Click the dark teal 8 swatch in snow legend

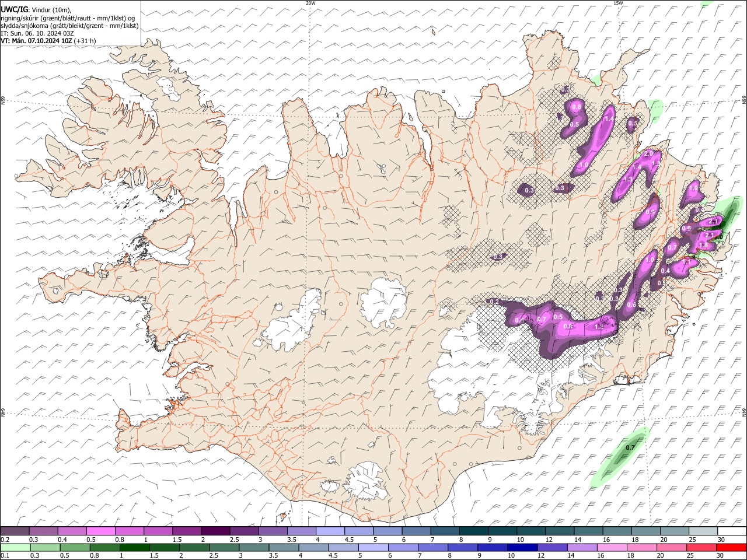pos(473,531)
